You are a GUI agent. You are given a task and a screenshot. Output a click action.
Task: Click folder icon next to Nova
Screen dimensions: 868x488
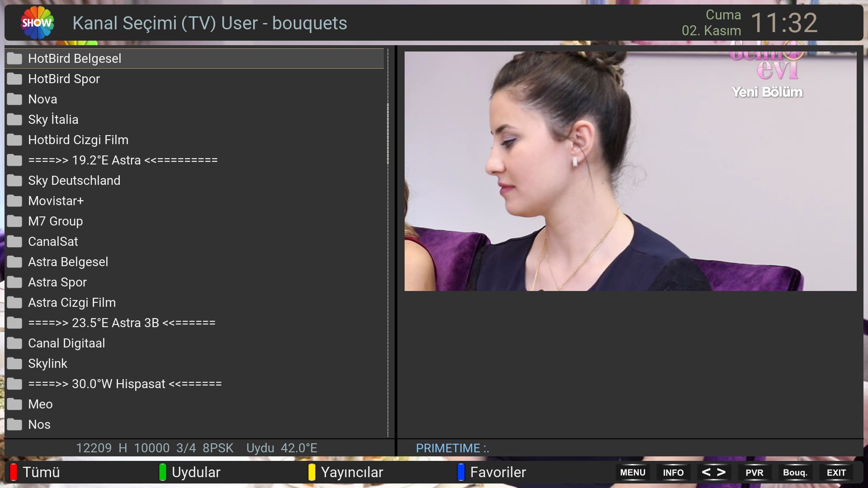(x=14, y=99)
